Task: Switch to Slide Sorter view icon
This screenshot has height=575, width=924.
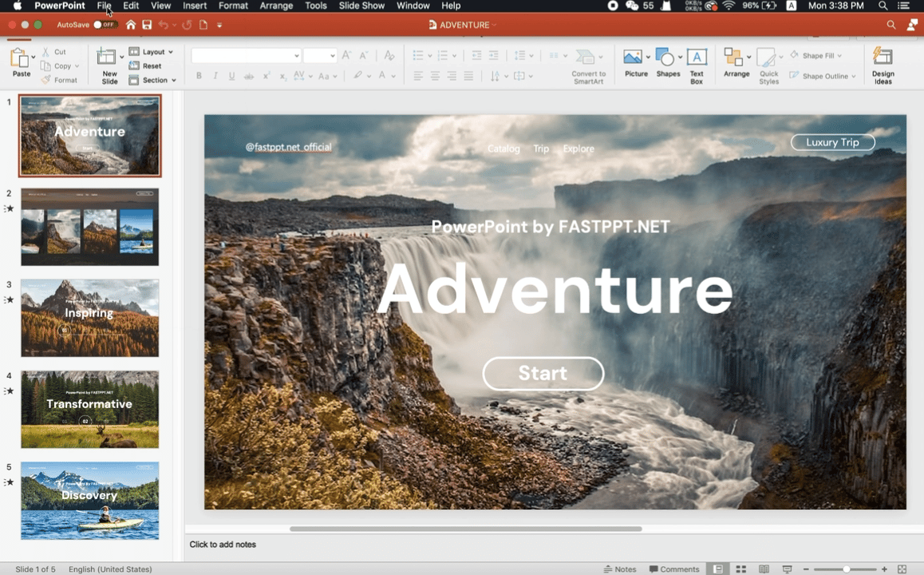Action: tap(740, 569)
